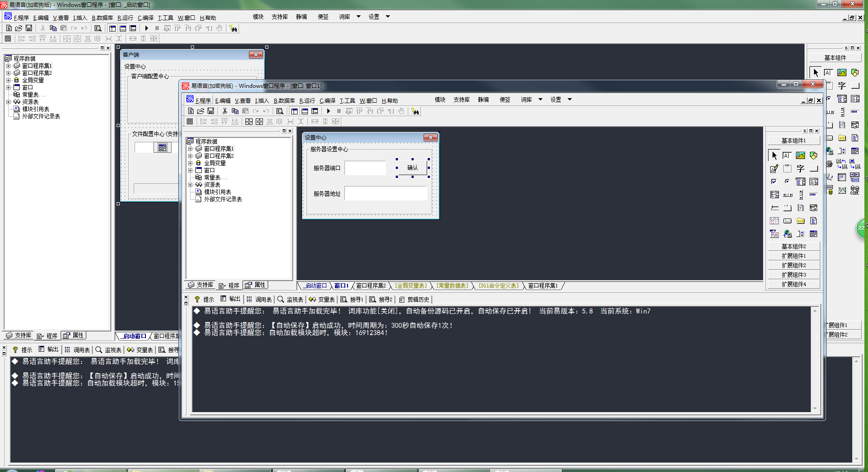Click the center-vertically icon in the front alignment toolbar
The image size is (868, 472).
259,122
